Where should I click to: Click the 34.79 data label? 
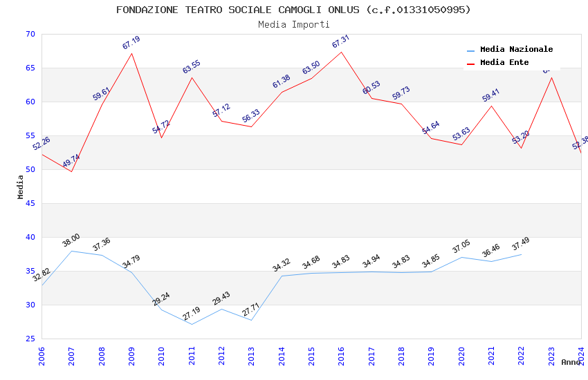click(131, 262)
